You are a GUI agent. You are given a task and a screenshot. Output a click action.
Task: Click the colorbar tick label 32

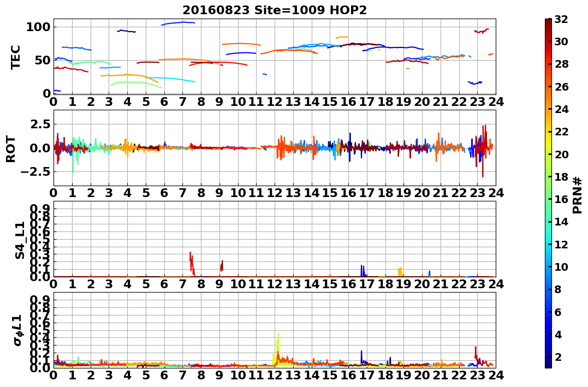click(x=561, y=19)
